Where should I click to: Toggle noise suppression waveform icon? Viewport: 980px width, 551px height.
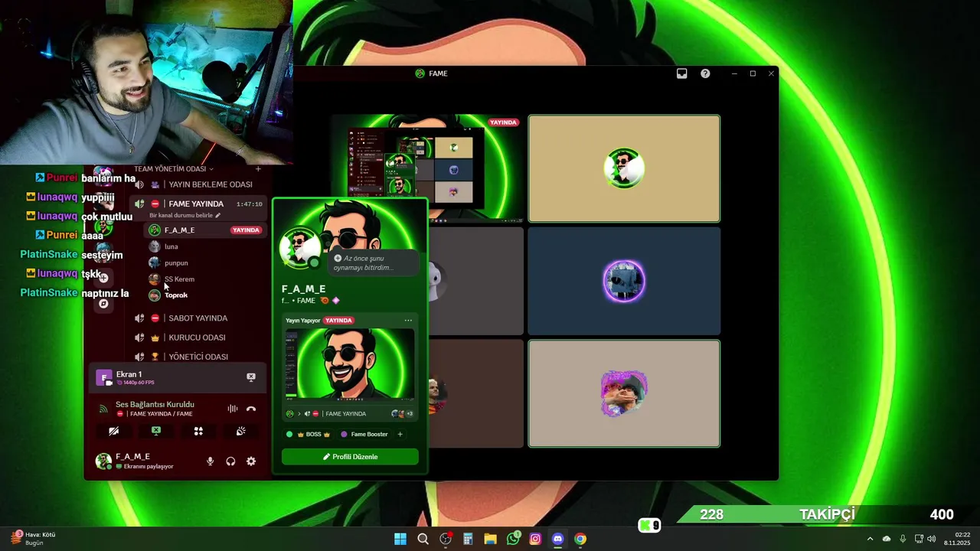[233, 409]
